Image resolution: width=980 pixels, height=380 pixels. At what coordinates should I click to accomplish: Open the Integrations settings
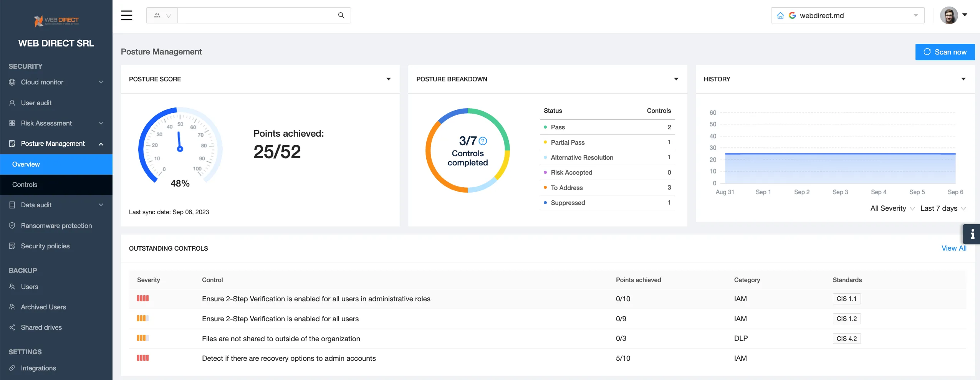pos(38,368)
